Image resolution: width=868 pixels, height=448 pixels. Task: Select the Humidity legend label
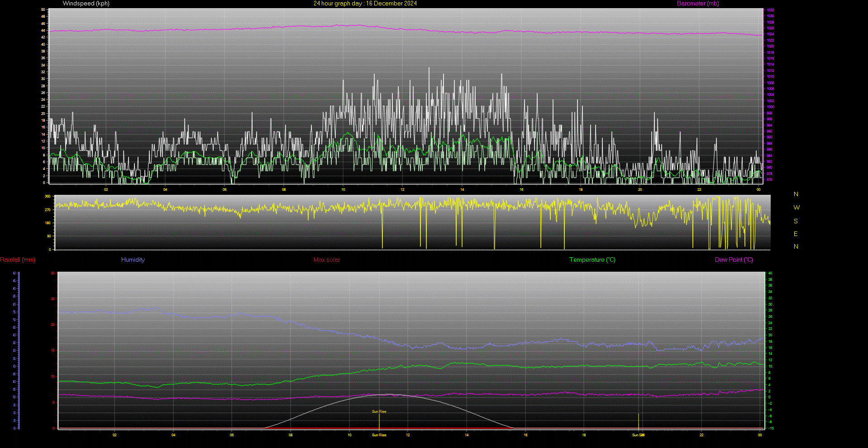point(133,260)
